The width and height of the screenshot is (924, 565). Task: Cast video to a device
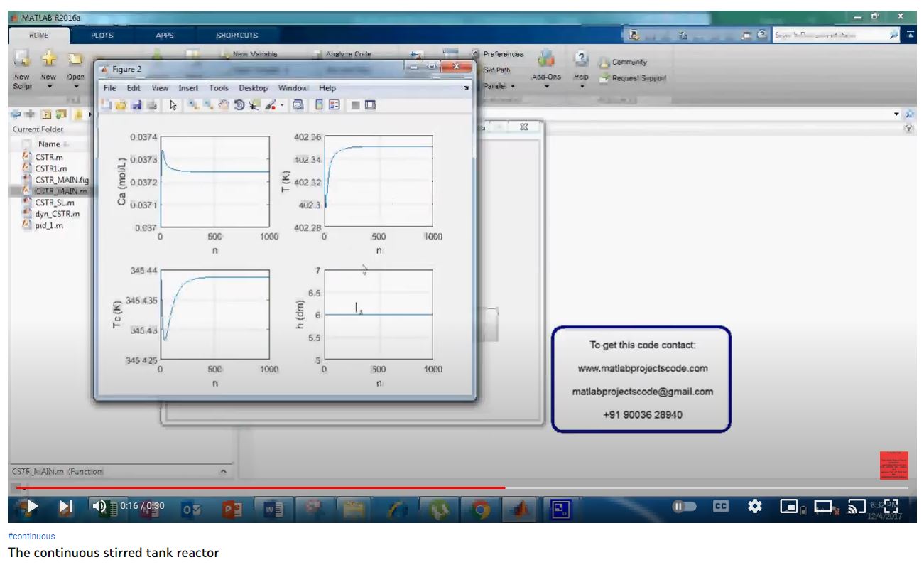857,506
